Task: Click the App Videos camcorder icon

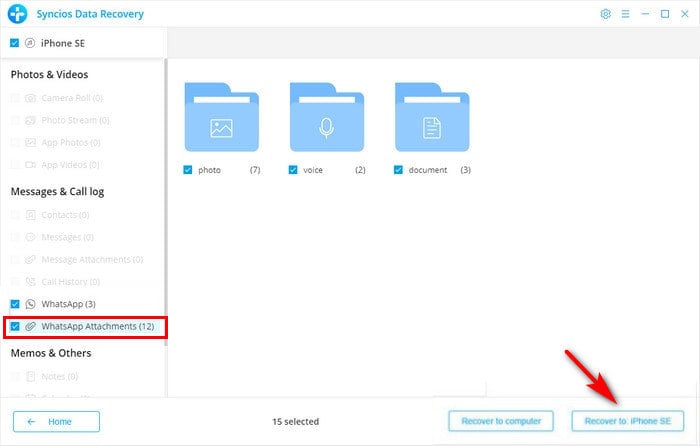Action: tap(30, 165)
